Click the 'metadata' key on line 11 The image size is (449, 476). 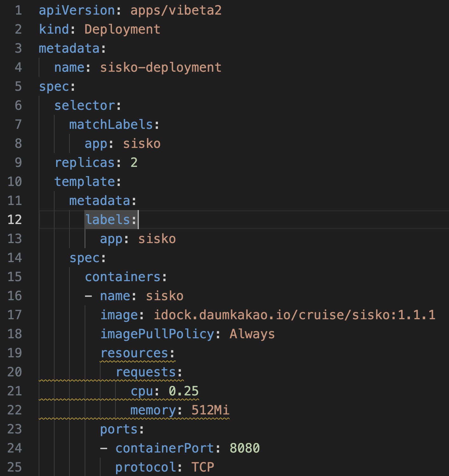click(100, 201)
